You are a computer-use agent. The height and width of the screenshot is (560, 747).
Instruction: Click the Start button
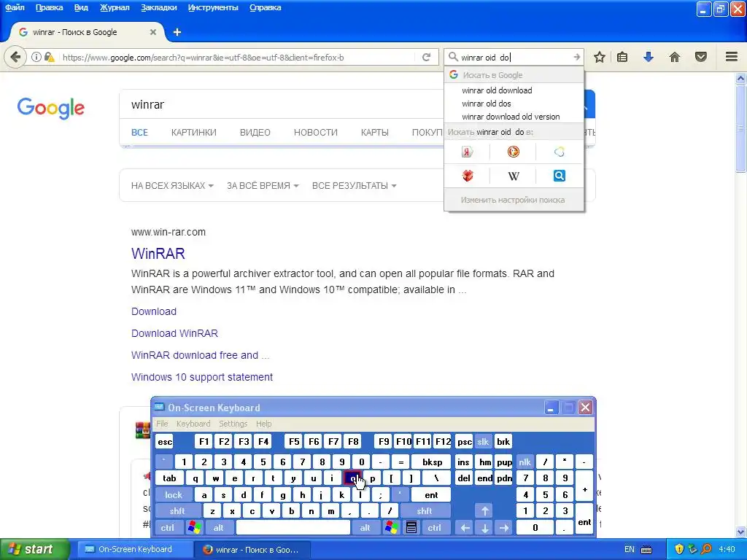point(34,549)
